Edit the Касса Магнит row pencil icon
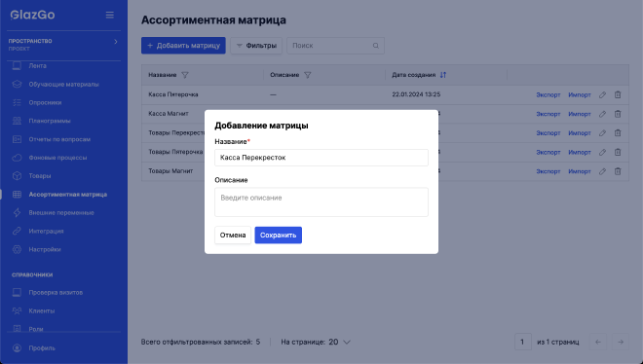Screen dimensions: 643x364 pyautogui.click(x=602, y=114)
